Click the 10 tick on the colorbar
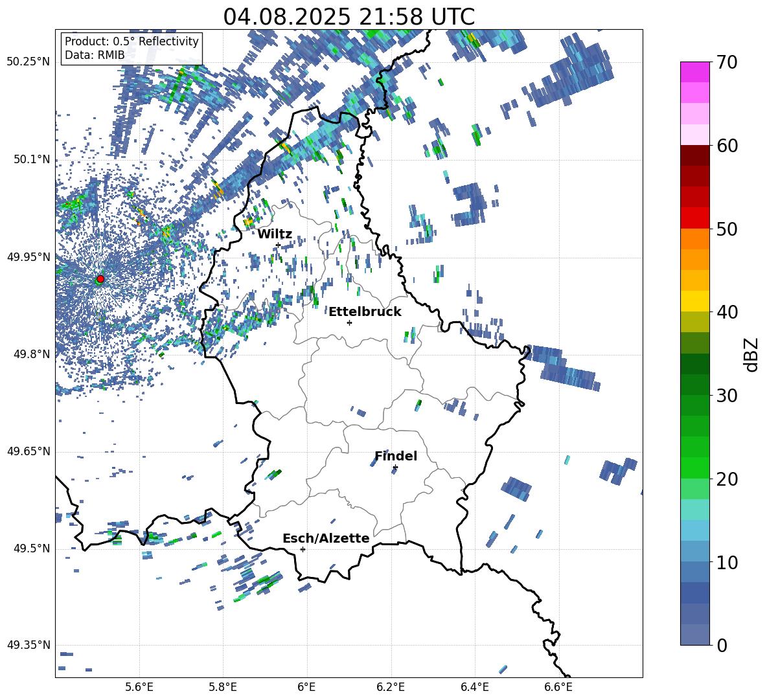767x700 pixels. point(727,562)
